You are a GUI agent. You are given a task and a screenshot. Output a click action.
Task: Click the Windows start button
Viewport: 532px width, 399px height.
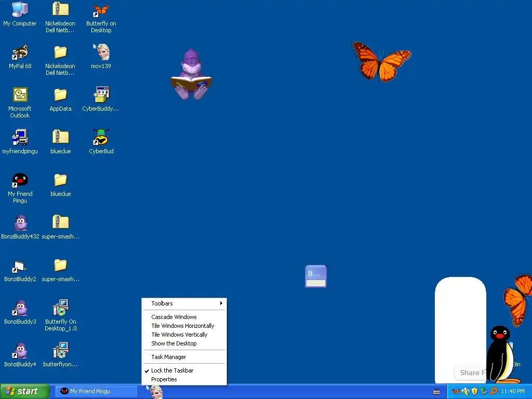click(x=25, y=392)
